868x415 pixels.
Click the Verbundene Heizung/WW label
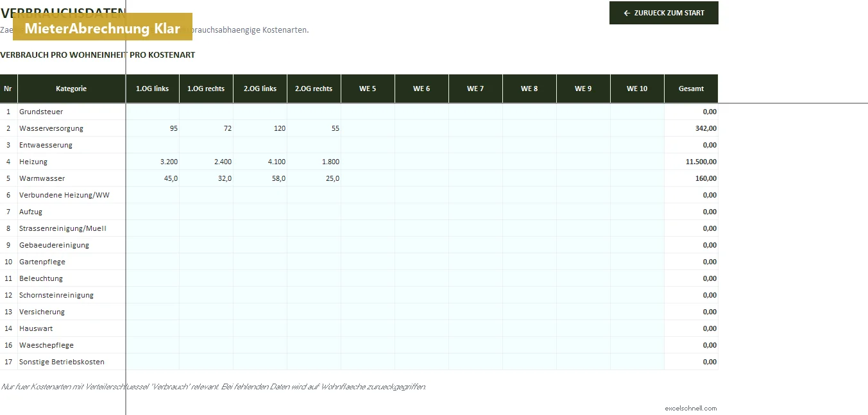(64, 195)
